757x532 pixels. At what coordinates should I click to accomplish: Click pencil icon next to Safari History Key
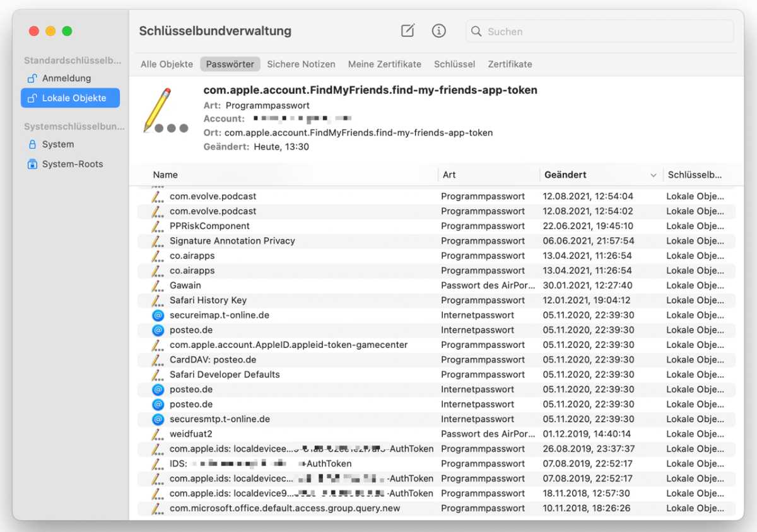[x=158, y=300]
